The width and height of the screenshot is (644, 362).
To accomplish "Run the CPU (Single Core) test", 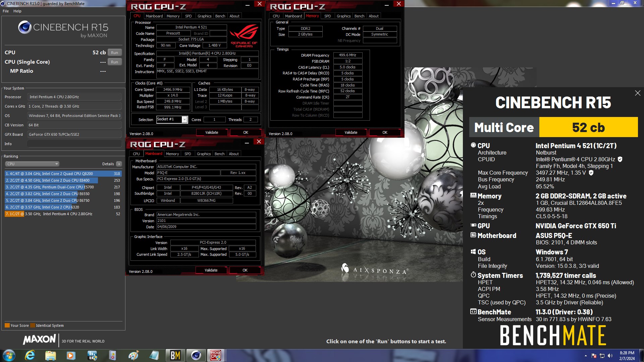I will (x=115, y=62).
